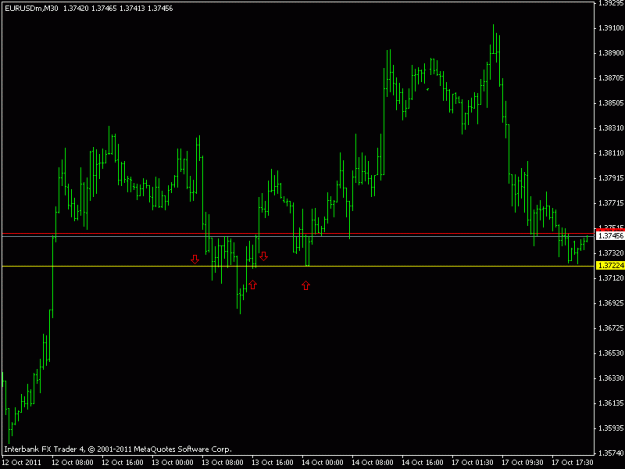The width and height of the screenshot is (625, 469).
Task: Click the 1.39100 price axis label
Action: click(611, 28)
